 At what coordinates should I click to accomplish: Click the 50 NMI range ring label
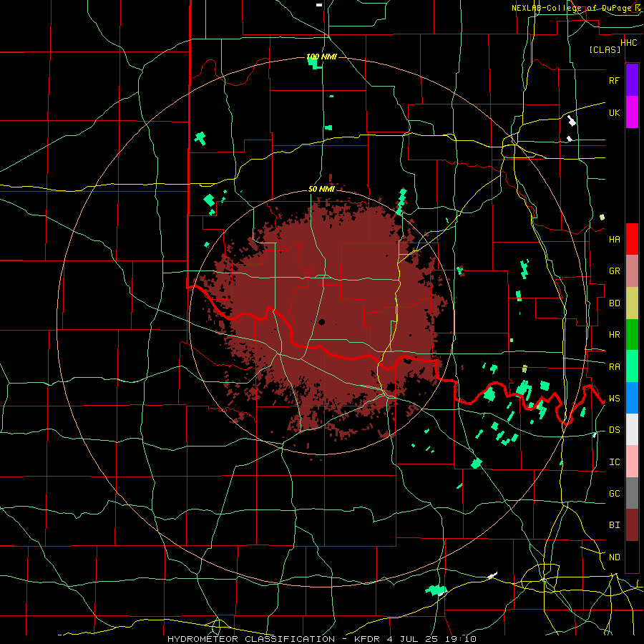321,189
